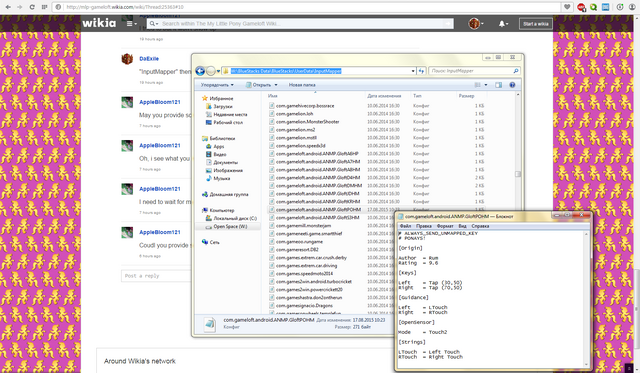Click Explorer's greyed forward arrow button
640x373 pixels.
point(210,71)
